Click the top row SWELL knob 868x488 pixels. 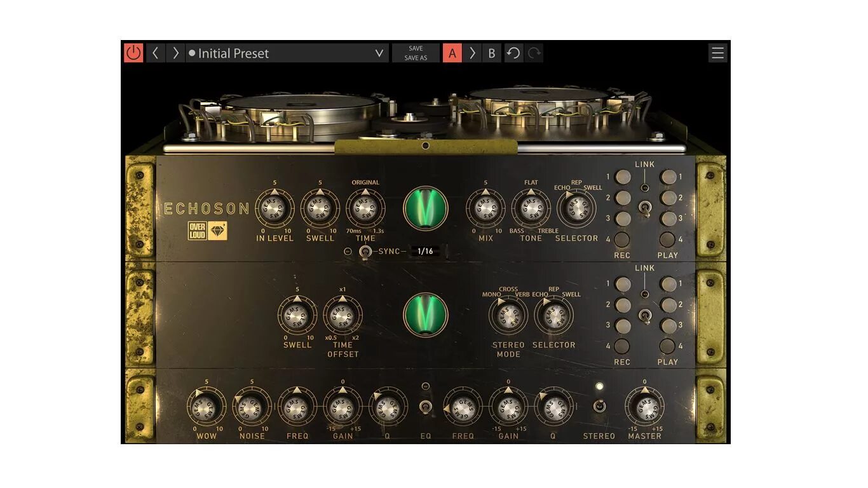tap(320, 208)
